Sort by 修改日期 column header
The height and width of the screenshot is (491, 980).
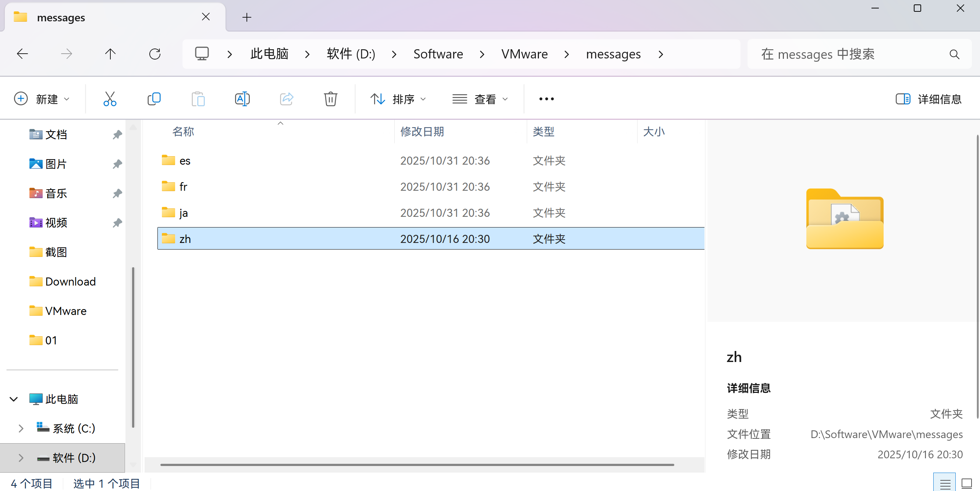pyautogui.click(x=422, y=132)
